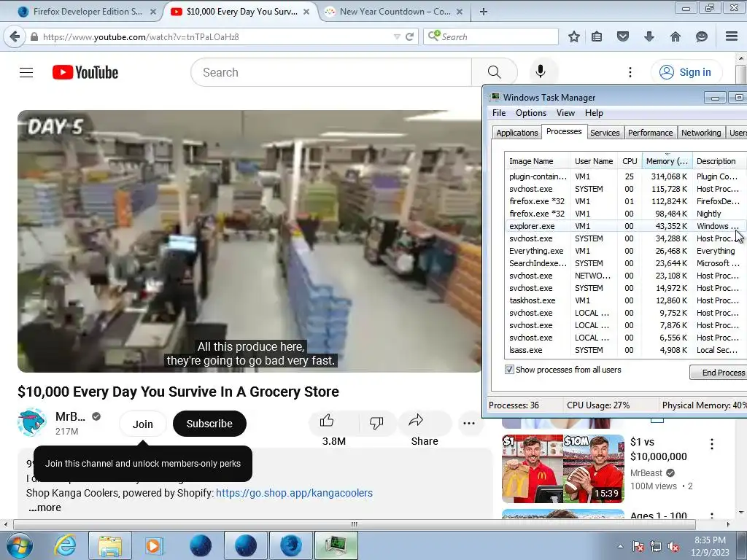Image resolution: width=747 pixels, height=560 pixels.
Task: Sort processes by Memory column header
Action: (667, 161)
